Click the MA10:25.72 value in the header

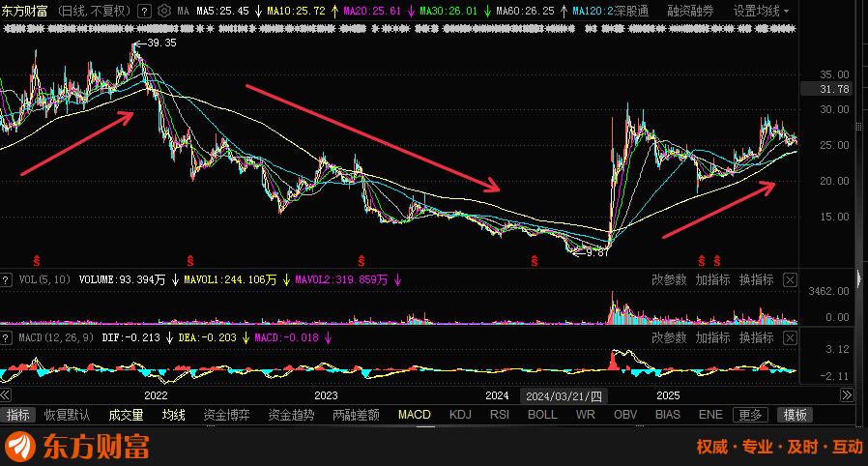[296, 11]
